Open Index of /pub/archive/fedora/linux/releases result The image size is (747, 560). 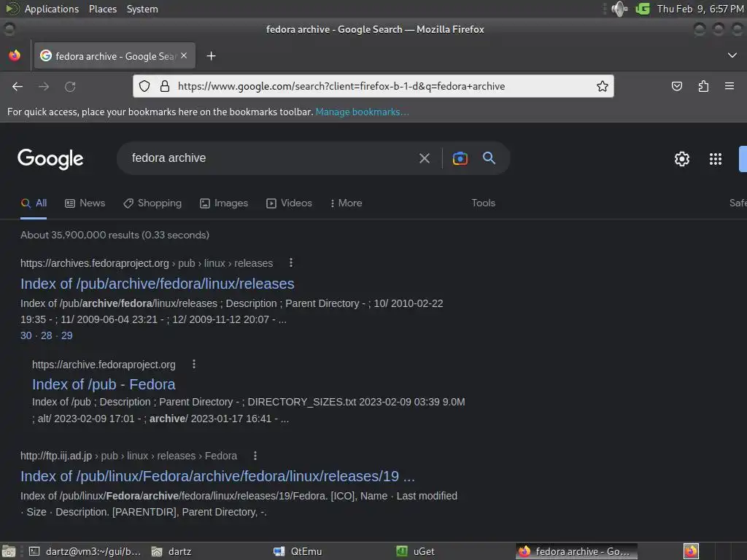(158, 284)
